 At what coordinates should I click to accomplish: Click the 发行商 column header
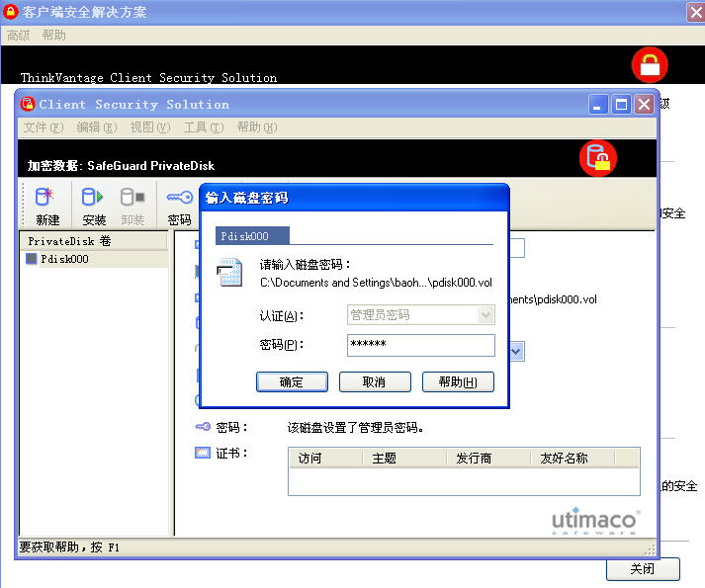(488, 459)
